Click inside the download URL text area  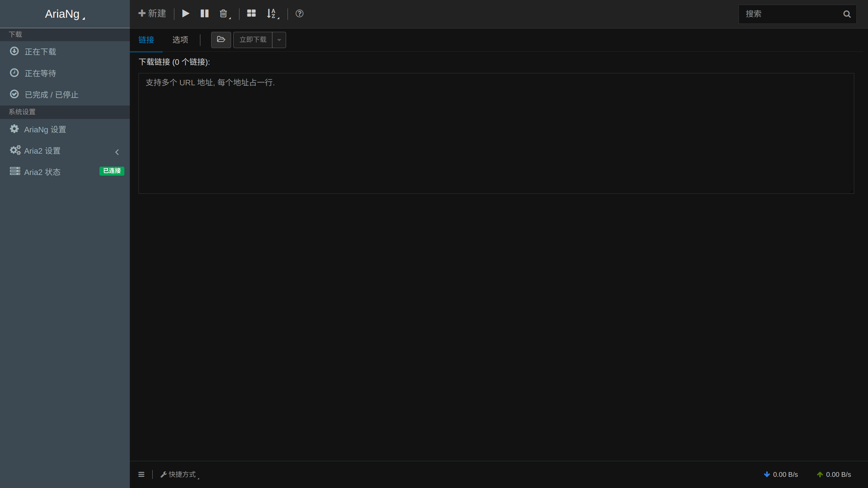[496, 133]
